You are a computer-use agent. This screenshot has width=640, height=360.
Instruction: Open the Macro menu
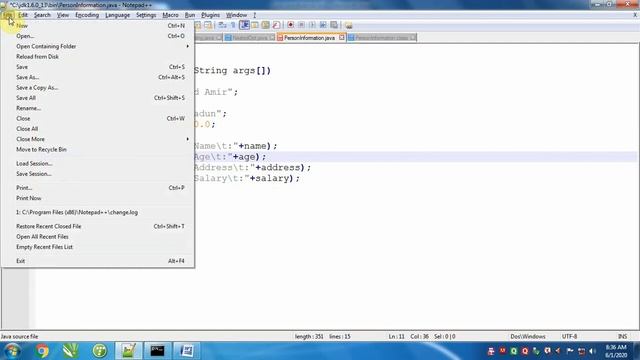coord(170,15)
